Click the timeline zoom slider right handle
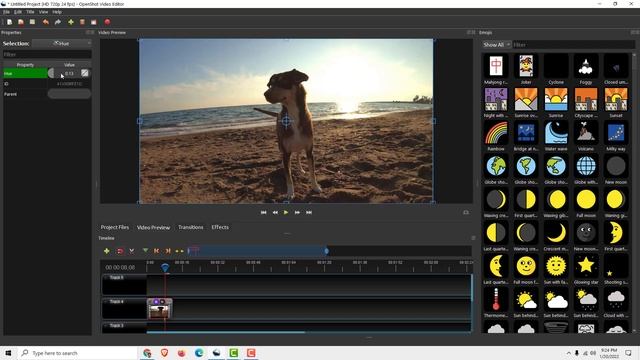The height and width of the screenshot is (360, 640). 327,251
